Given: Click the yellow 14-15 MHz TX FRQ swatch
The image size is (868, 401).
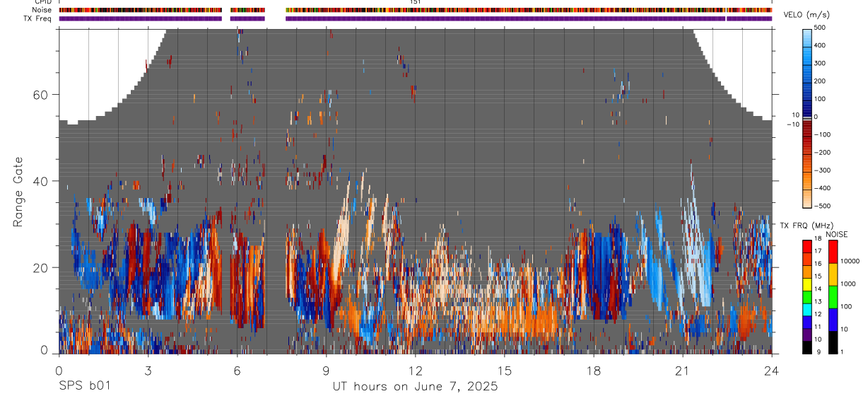Looking at the screenshot, I should [x=807, y=284].
